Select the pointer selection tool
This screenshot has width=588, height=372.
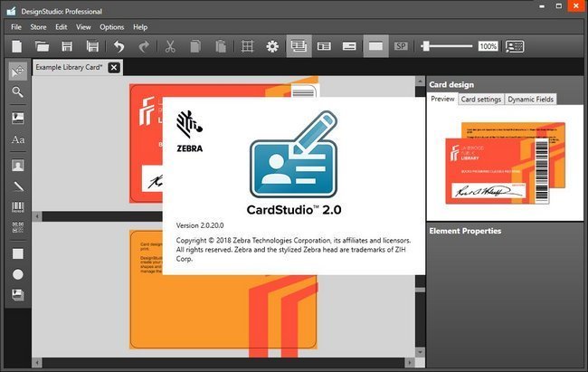pos(17,71)
